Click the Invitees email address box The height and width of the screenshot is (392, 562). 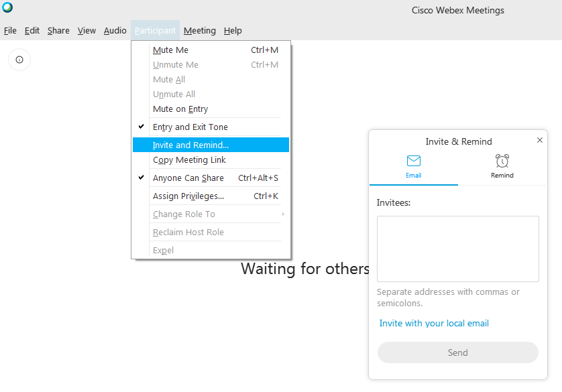pos(457,249)
